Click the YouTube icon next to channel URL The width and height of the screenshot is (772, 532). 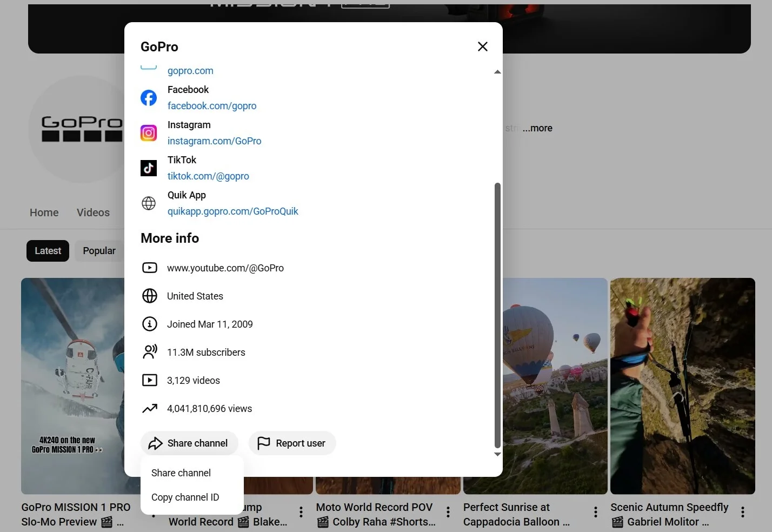[x=150, y=268]
